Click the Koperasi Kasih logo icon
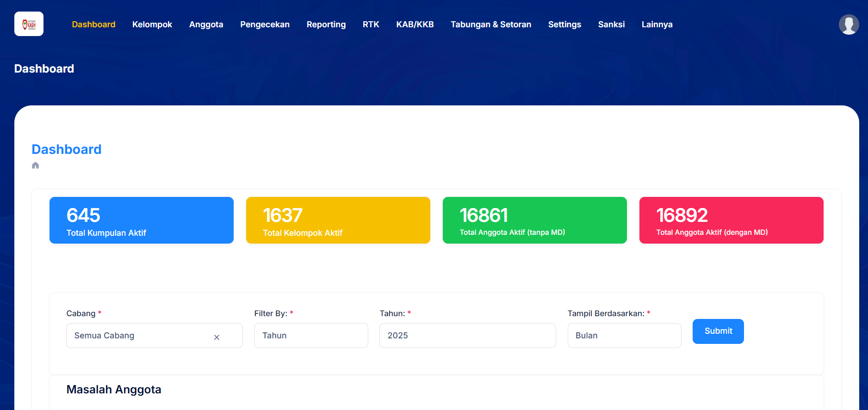The width and height of the screenshot is (868, 410). [29, 24]
